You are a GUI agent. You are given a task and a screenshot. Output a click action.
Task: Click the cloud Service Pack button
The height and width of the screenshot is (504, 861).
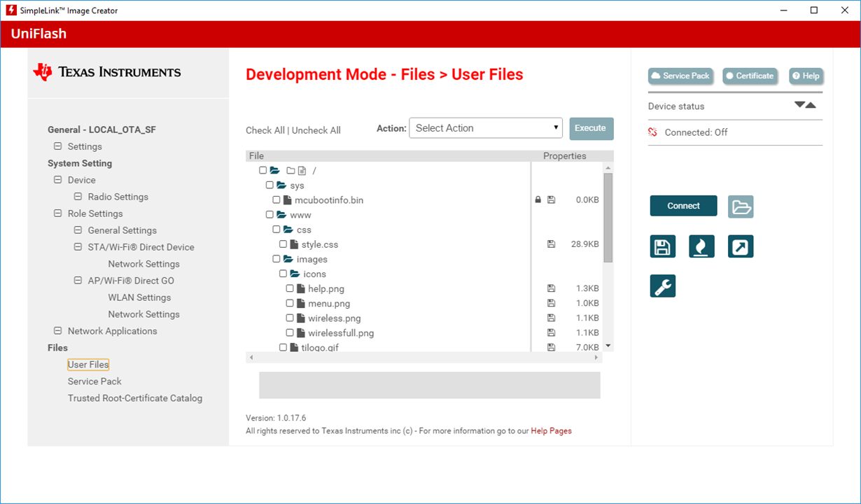680,76
